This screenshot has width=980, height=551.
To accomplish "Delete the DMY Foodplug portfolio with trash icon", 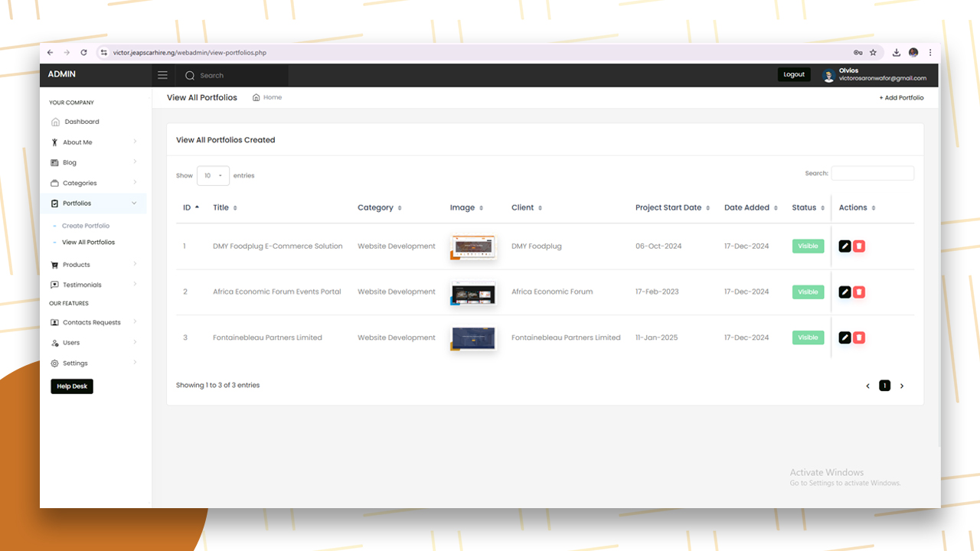I will pyautogui.click(x=859, y=246).
